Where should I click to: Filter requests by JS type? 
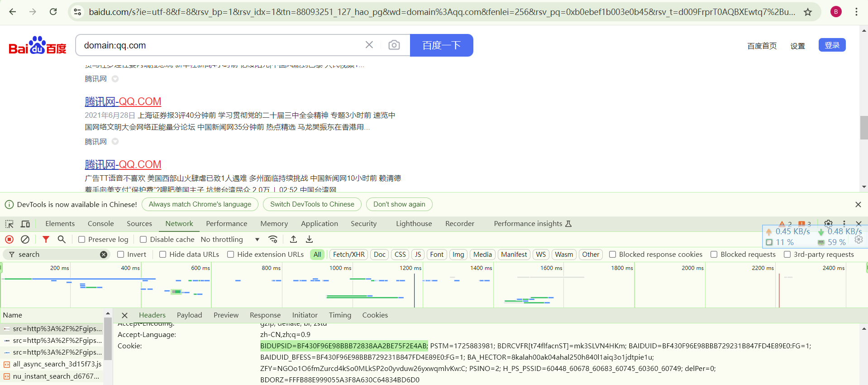pos(418,255)
